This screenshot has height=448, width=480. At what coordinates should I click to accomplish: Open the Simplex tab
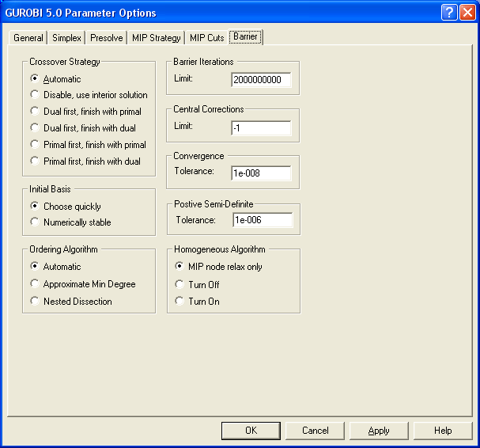point(66,38)
